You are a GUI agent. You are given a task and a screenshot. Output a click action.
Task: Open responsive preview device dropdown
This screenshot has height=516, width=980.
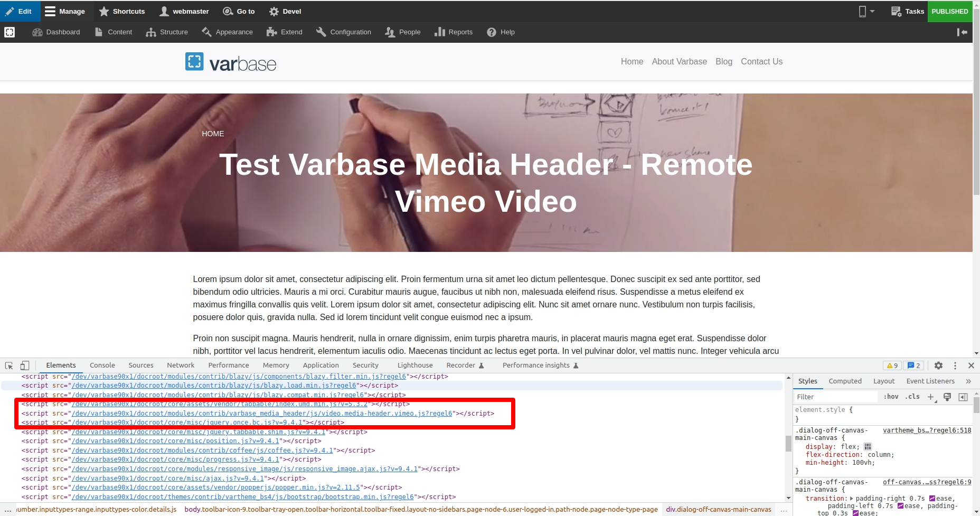tap(866, 11)
